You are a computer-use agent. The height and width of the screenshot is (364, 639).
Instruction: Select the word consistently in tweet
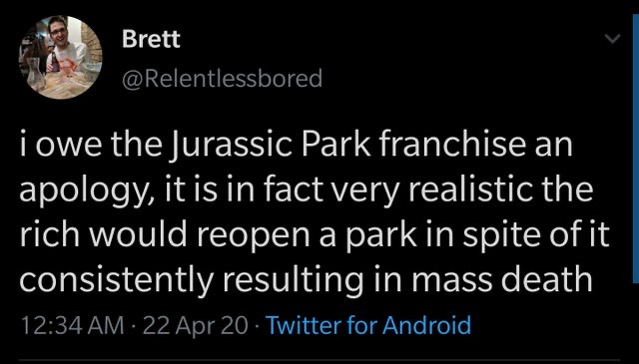(116, 278)
